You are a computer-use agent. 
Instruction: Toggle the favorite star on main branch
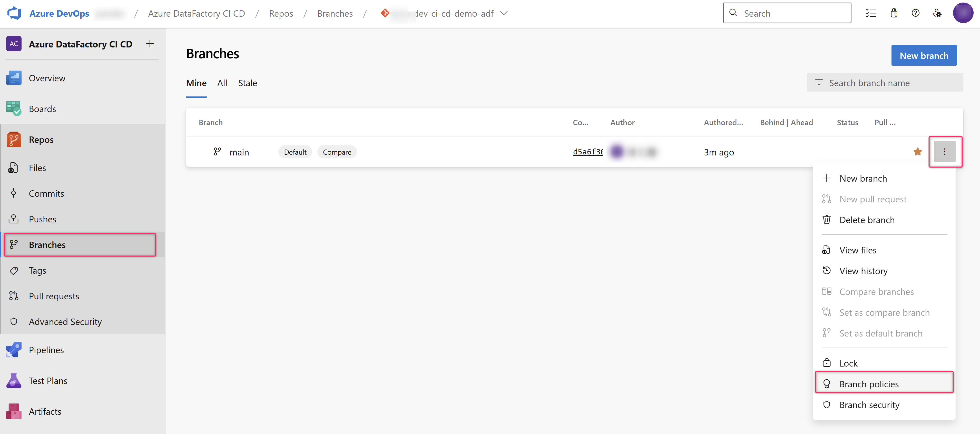tap(917, 152)
